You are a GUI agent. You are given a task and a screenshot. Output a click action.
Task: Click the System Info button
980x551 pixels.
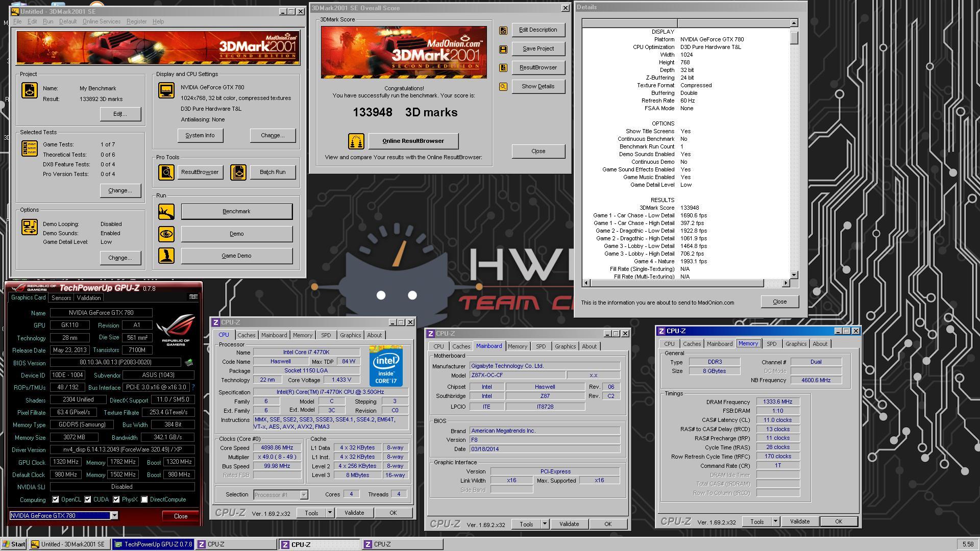pyautogui.click(x=200, y=135)
